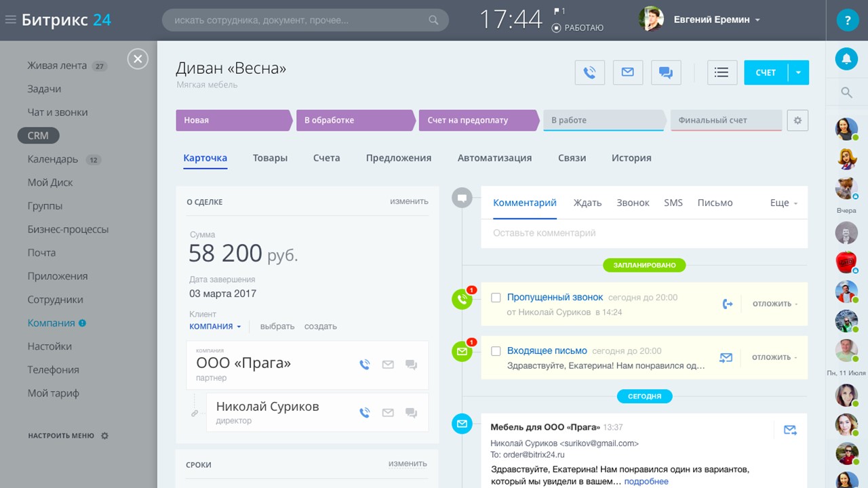Screen dimensions: 868x488
Task: Call Николай Суриков via his phone icon
Action: (x=365, y=412)
